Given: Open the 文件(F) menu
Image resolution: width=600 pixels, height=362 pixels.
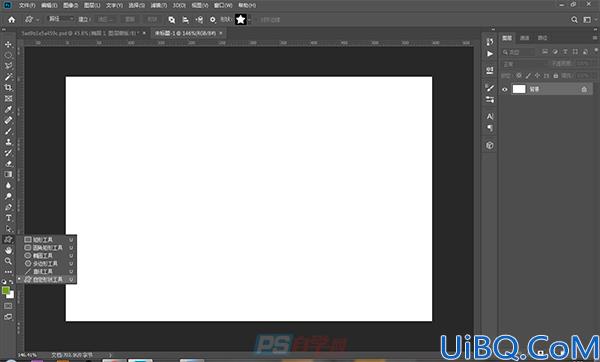Looking at the screenshot, I should (x=27, y=5).
